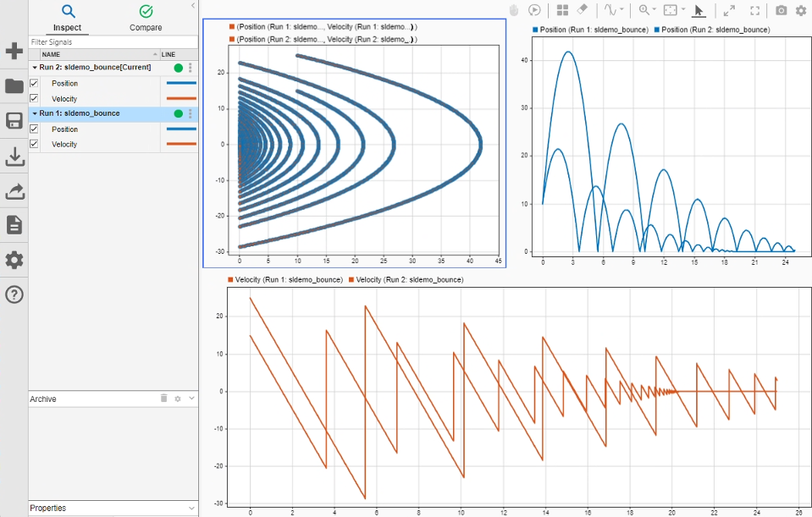Open the zoom options dropdown arrow

655,10
